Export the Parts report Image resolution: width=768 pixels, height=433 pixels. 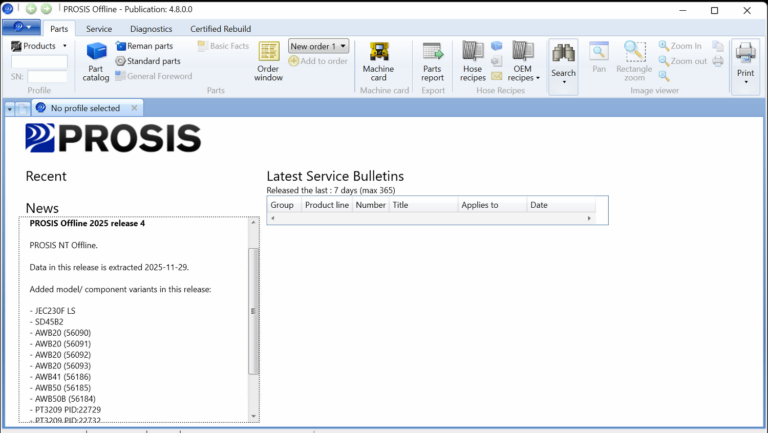432,62
